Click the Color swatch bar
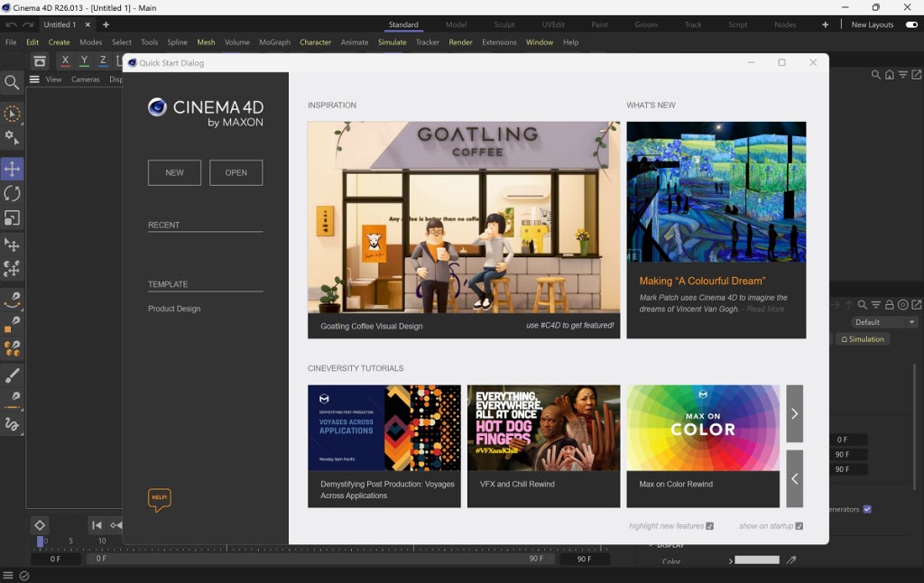 tap(757, 560)
